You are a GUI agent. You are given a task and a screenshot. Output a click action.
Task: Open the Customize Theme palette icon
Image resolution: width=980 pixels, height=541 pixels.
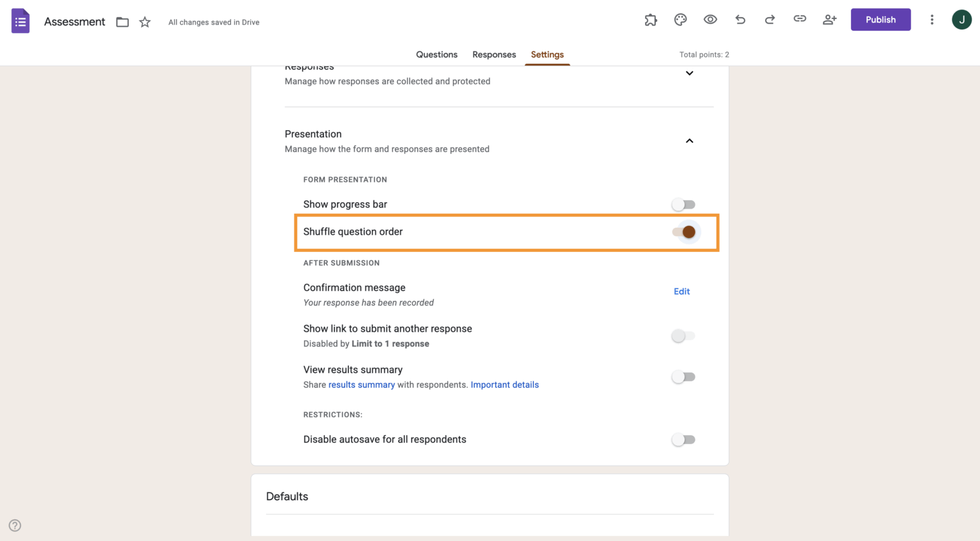tap(680, 19)
